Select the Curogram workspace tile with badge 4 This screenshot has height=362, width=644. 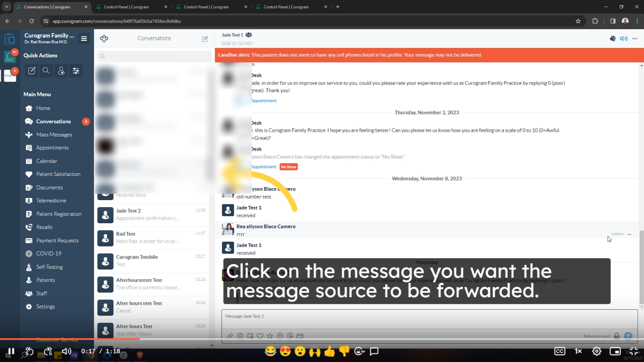coord(10,75)
